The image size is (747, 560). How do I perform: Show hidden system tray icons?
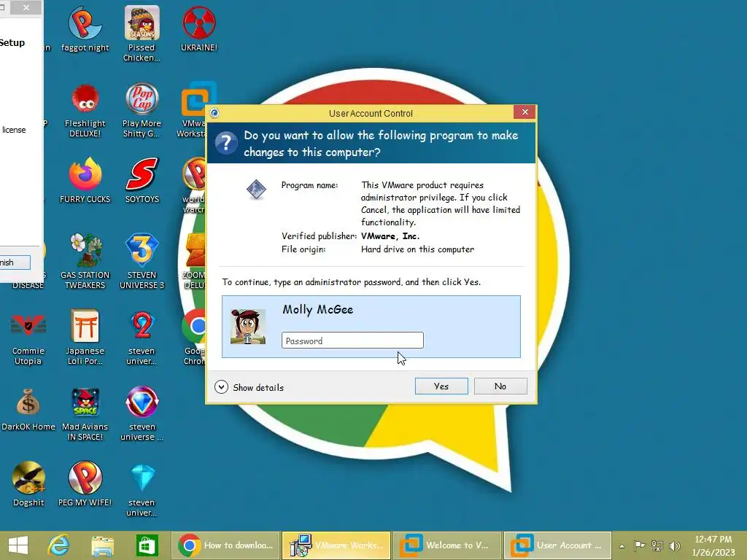click(x=622, y=546)
